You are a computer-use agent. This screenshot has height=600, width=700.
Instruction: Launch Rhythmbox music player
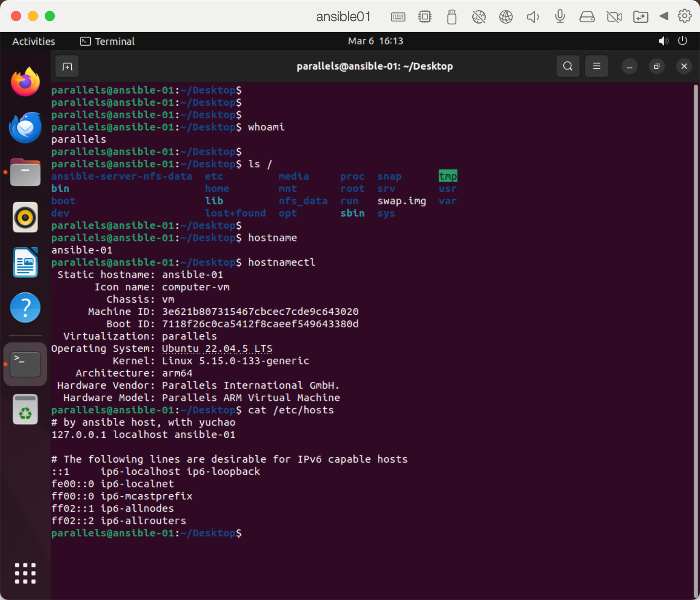coord(25,217)
